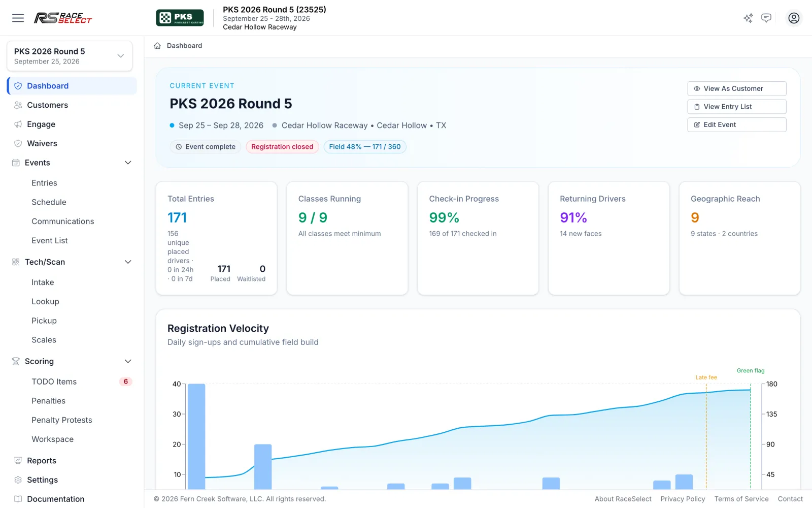This screenshot has height=508, width=812.
Task: Click the Engage megaphone icon
Action: 18,124
